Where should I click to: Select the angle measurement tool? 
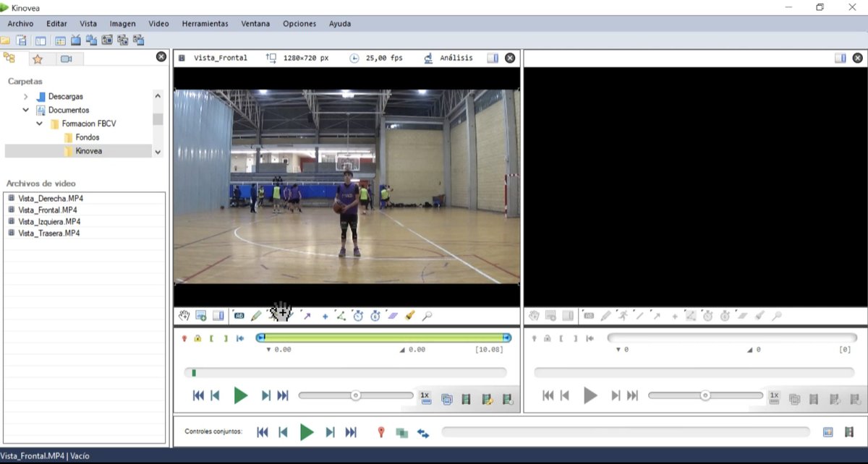pyautogui.click(x=341, y=315)
